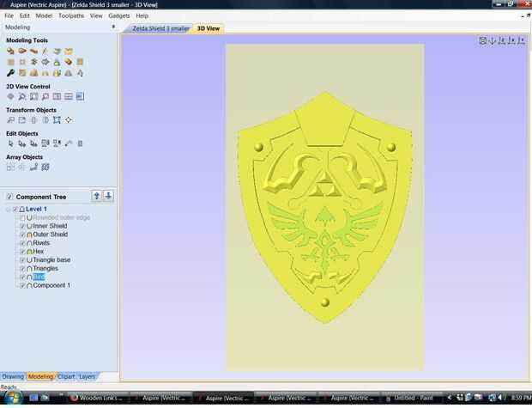Click the diagonal pencil line icon in Modeling Tools
Screen dimensions: 532x408
click(45, 52)
